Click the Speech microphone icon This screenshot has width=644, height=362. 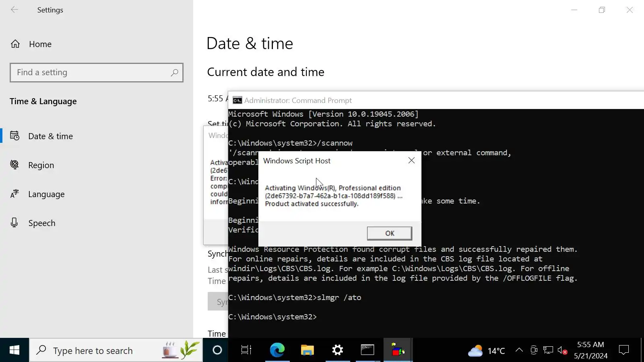(x=14, y=222)
